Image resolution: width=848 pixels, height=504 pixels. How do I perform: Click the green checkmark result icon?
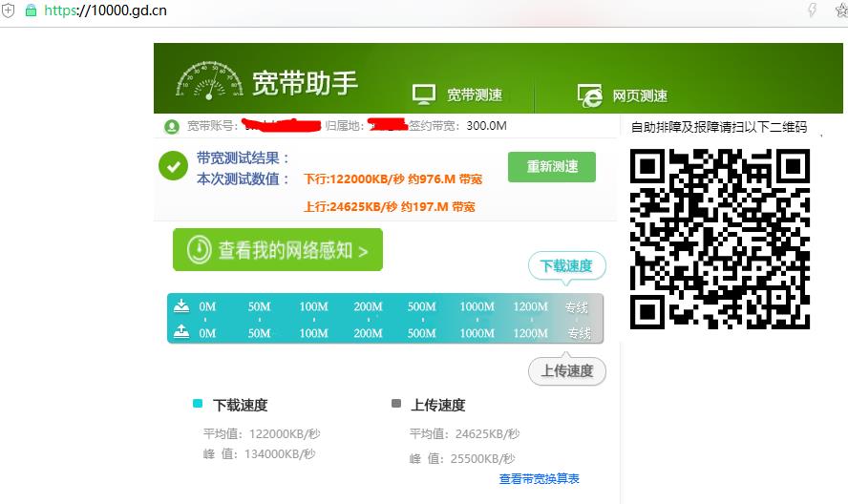[x=173, y=166]
